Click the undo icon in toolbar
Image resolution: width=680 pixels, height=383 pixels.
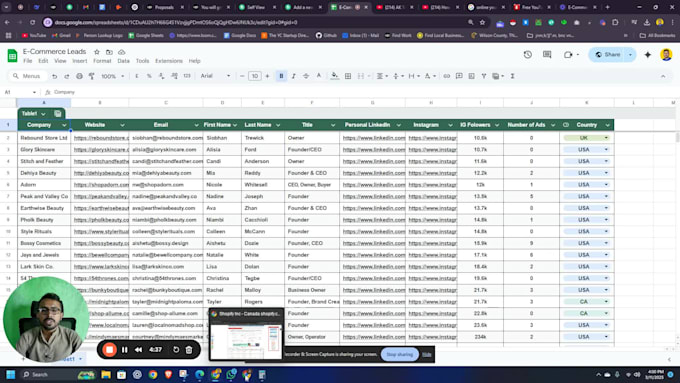54,76
